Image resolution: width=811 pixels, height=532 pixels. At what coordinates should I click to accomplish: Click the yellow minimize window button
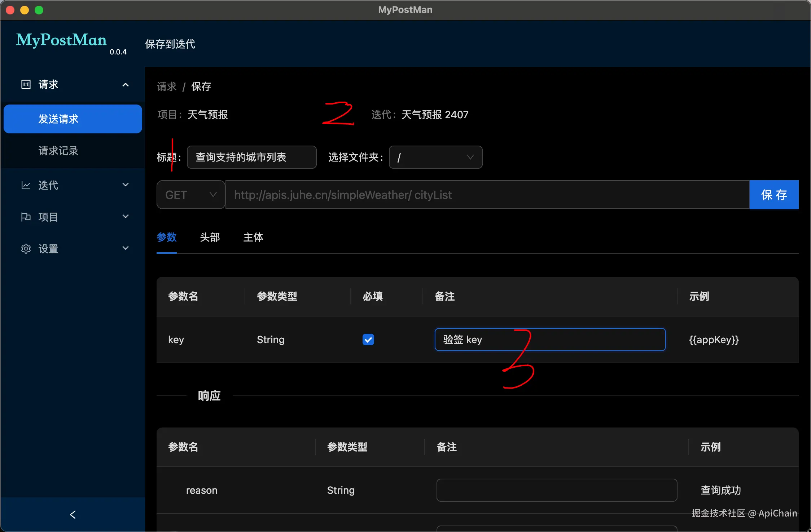(x=25, y=10)
